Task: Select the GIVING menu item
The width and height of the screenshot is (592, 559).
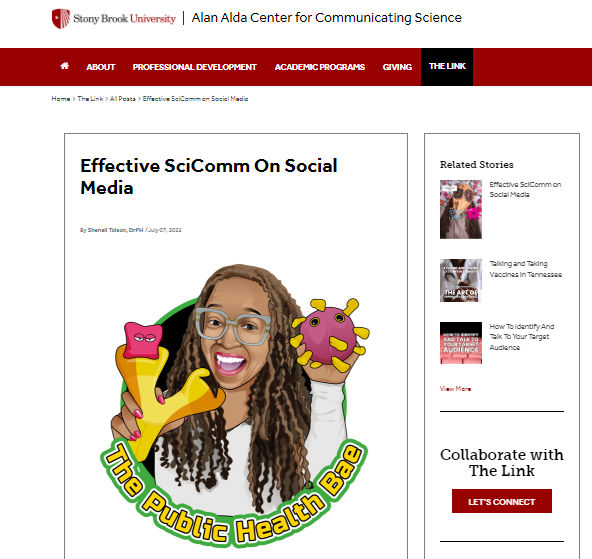Action: [x=397, y=67]
